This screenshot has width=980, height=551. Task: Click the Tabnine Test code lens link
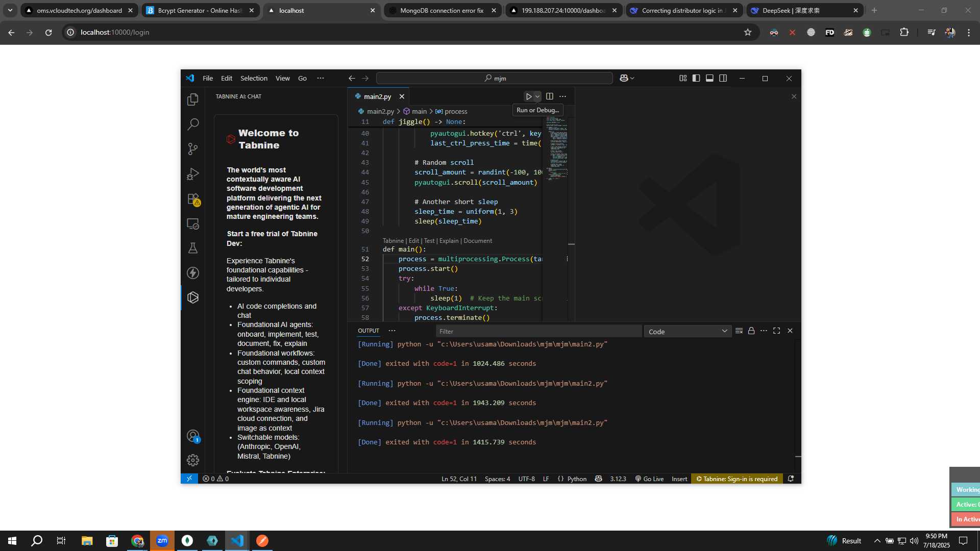pos(429,241)
